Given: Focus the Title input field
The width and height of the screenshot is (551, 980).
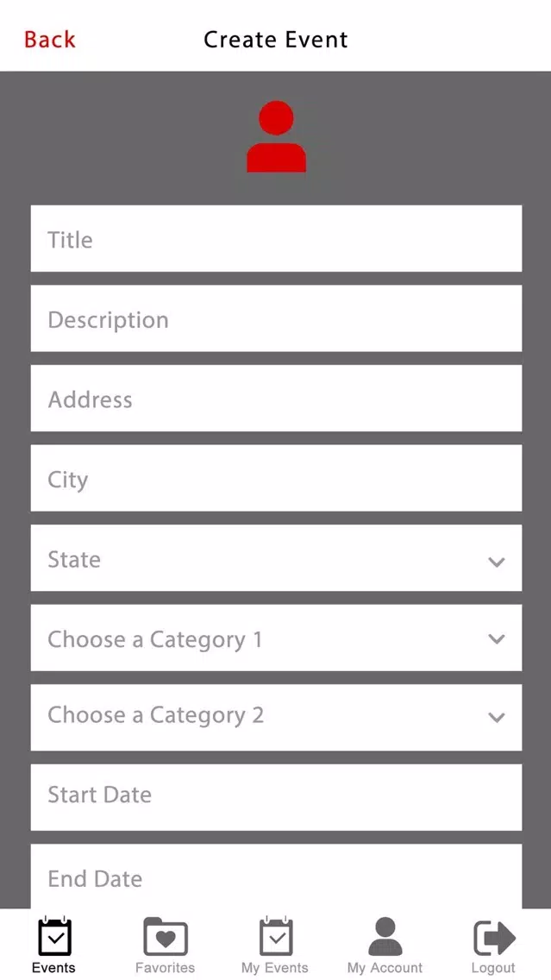Looking at the screenshot, I should pos(276,238).
